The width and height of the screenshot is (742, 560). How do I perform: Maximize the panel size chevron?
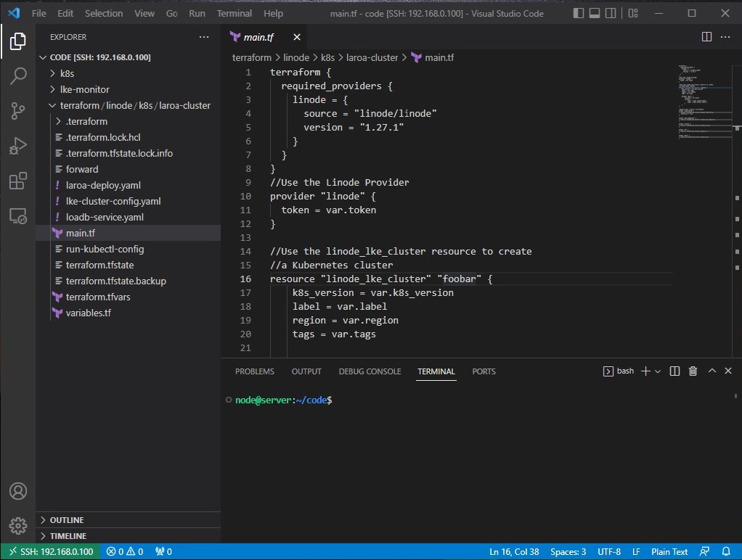tap(712, 371)
